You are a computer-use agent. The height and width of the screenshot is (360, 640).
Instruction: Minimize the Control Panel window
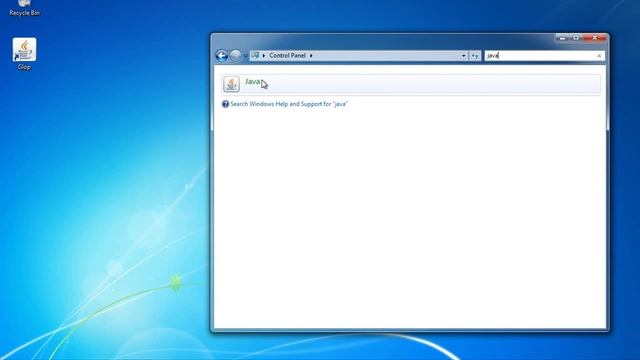[x=562, y=38]
